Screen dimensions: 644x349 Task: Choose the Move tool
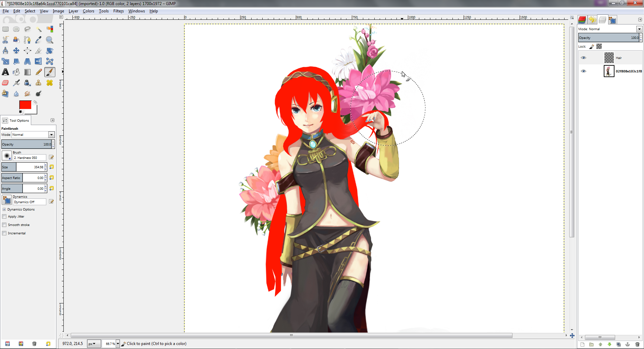pyautogui.click(x=16, y=51)
